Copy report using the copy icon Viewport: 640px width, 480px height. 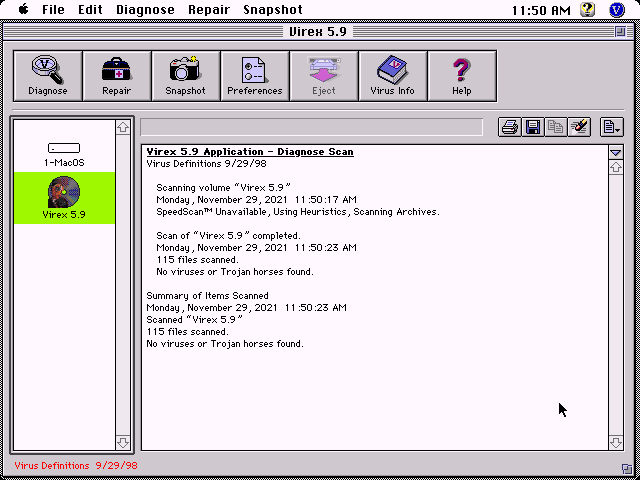[x=556, y=127]
